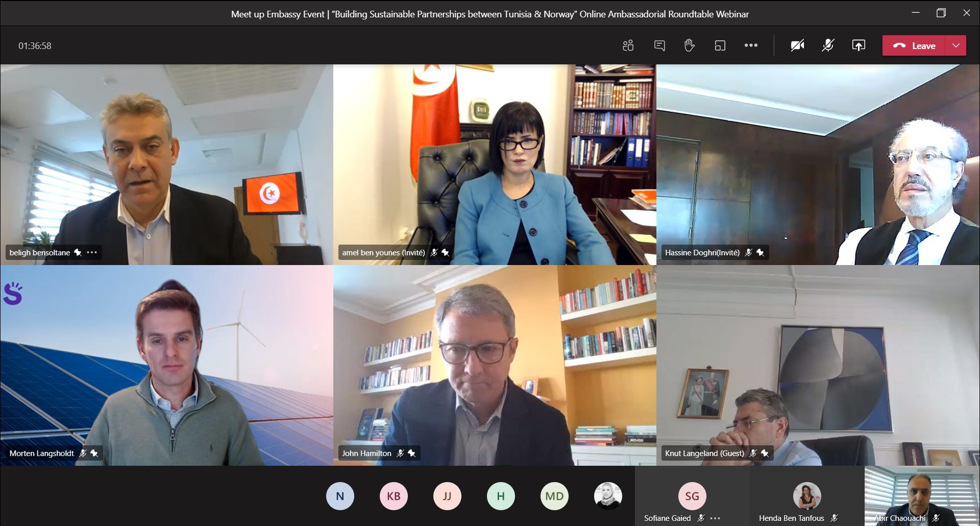Click muted mic icon of Knut Langeland
980x526 pixels.
[753, 453]
